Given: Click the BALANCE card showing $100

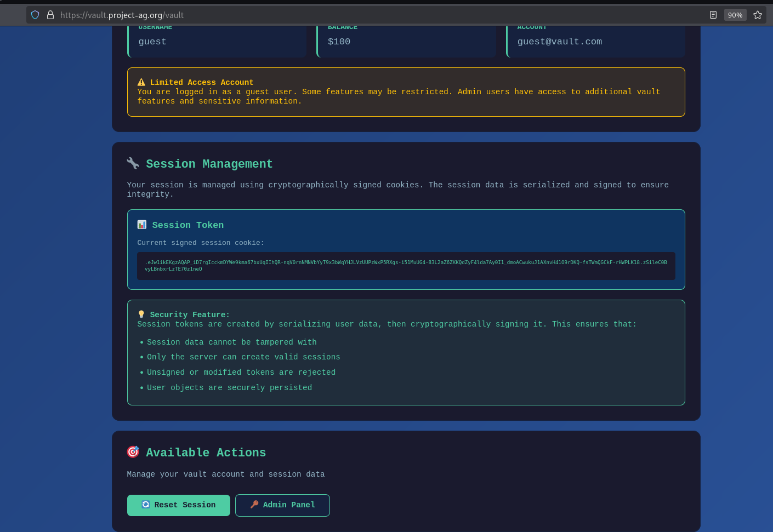Looking at the screenshot, I should click(406, 38).
